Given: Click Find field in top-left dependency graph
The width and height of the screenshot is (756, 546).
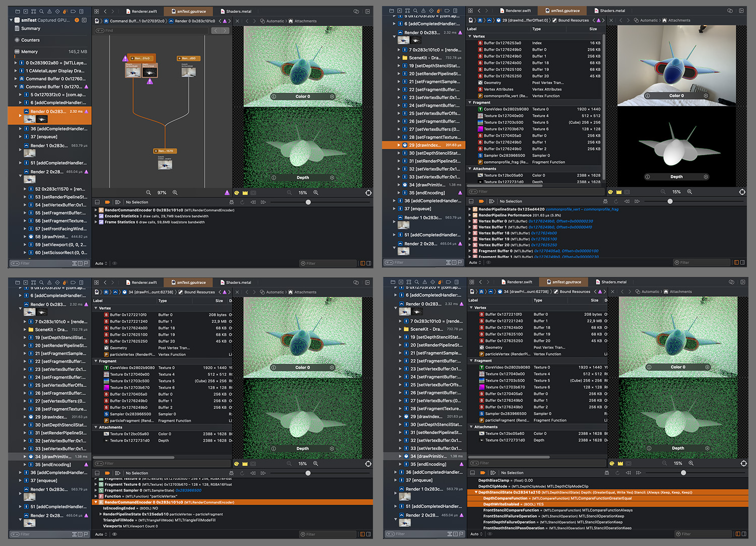Looking at the screenshot, I should click(151, 31).
